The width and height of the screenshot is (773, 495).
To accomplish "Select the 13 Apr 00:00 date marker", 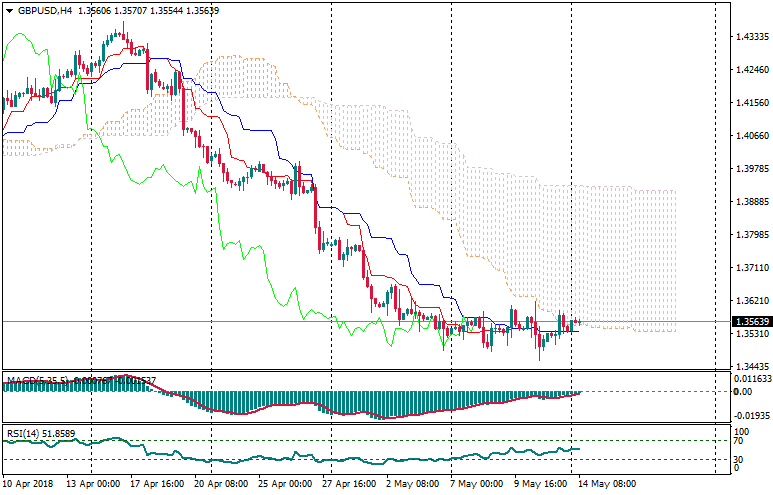I will (x=93, y=483).
